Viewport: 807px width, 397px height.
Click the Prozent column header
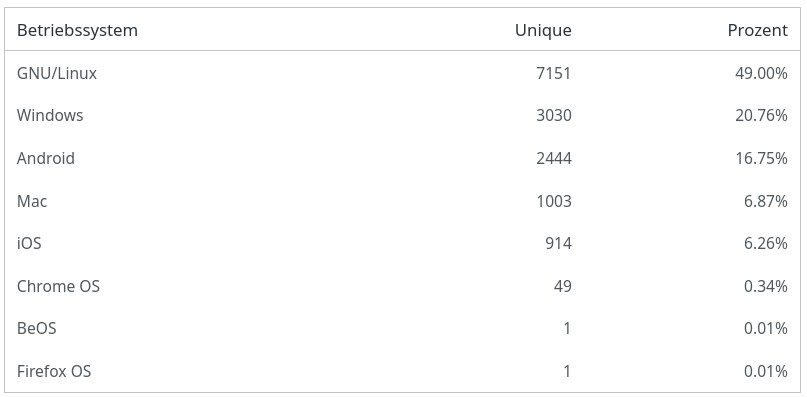click(x=758, y=30)
